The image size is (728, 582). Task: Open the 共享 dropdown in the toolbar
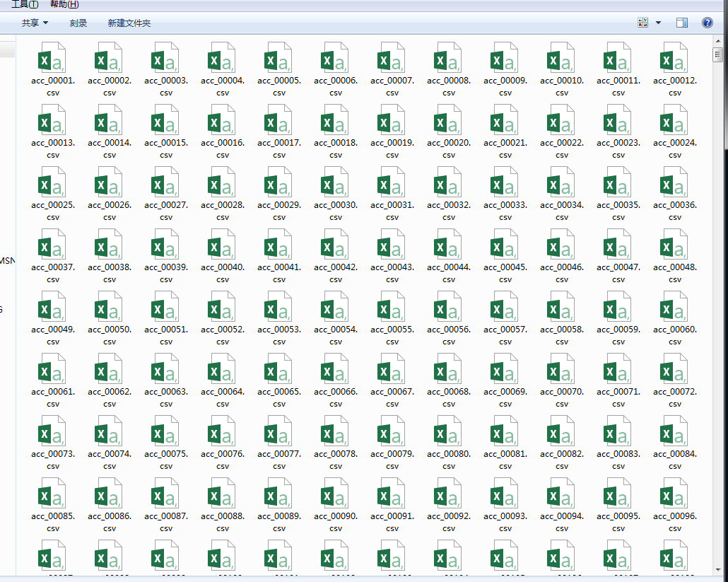pyautogui.click(x=35, y=23)
